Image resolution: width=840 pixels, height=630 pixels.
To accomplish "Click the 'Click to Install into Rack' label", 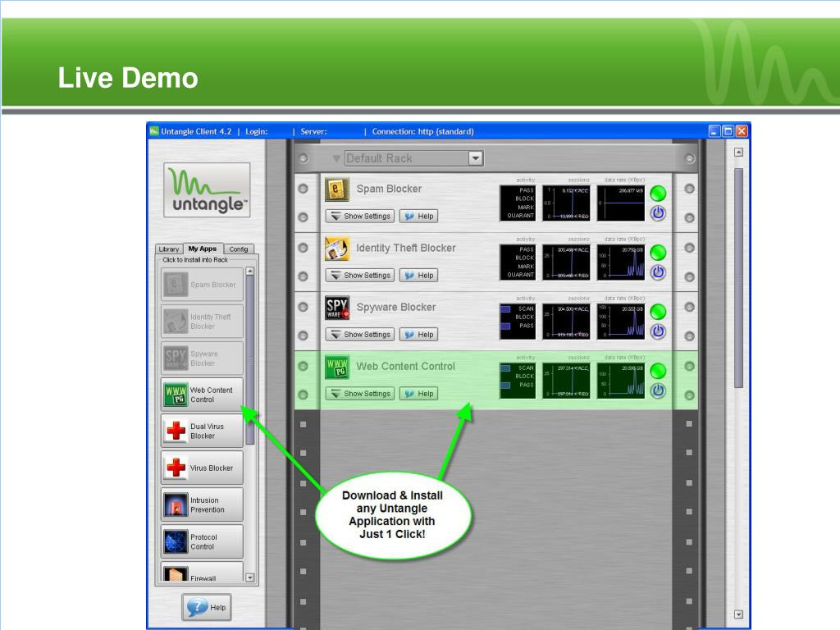I will click(195, 260).
